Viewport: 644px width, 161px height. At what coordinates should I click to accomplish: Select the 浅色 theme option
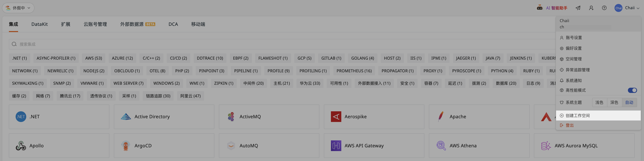(599, 102)
